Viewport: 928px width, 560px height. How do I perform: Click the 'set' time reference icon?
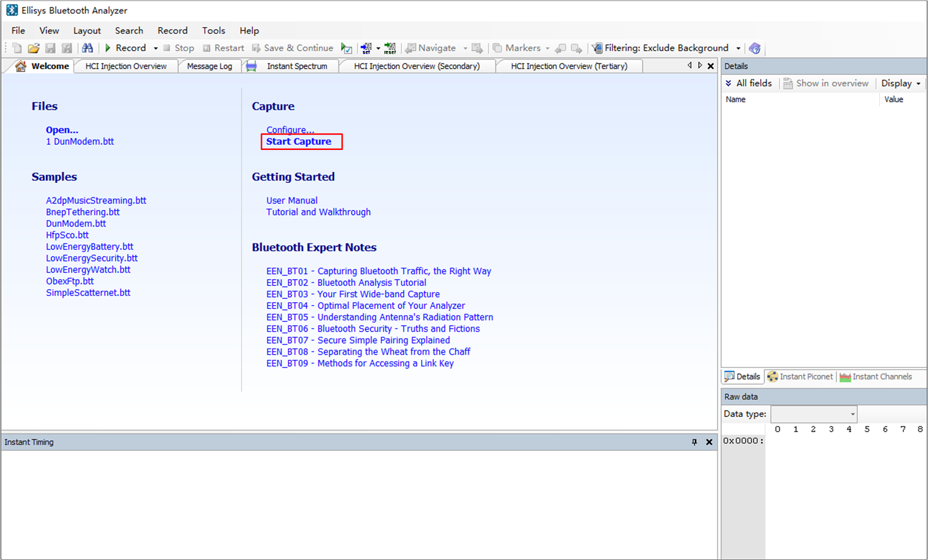[x=366, y=48]
